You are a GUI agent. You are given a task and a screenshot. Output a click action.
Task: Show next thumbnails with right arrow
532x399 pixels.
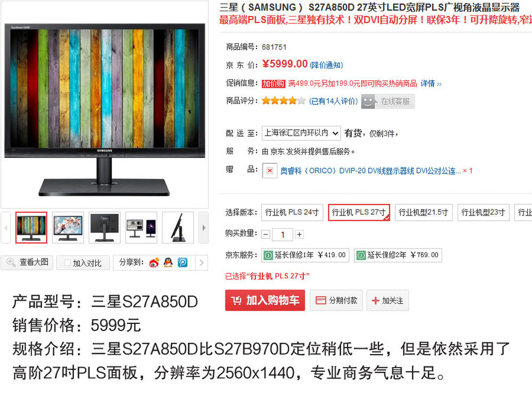(204, 228)
